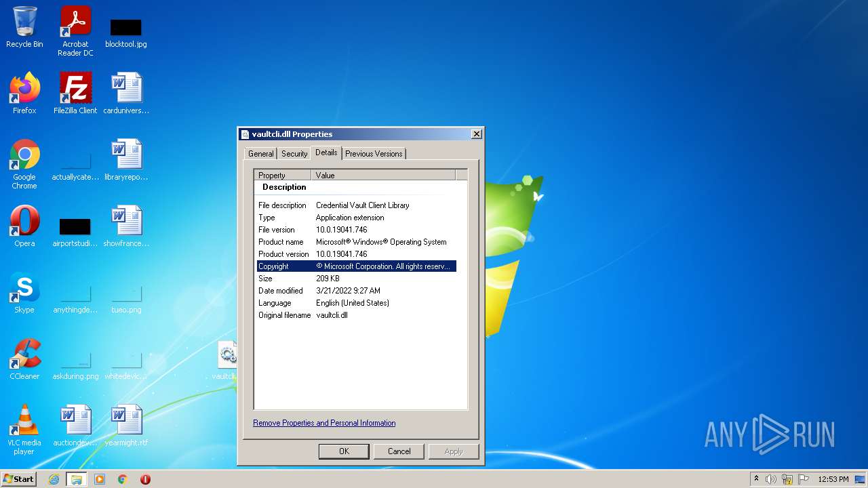Open Remove Properties and Personal Information link

(x=324, y=423)
